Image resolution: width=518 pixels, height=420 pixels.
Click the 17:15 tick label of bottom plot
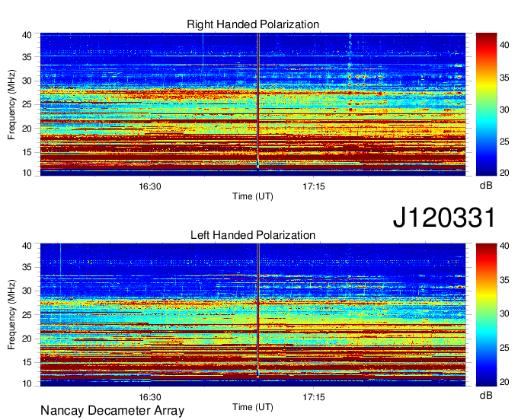click(x=314, y=397)
